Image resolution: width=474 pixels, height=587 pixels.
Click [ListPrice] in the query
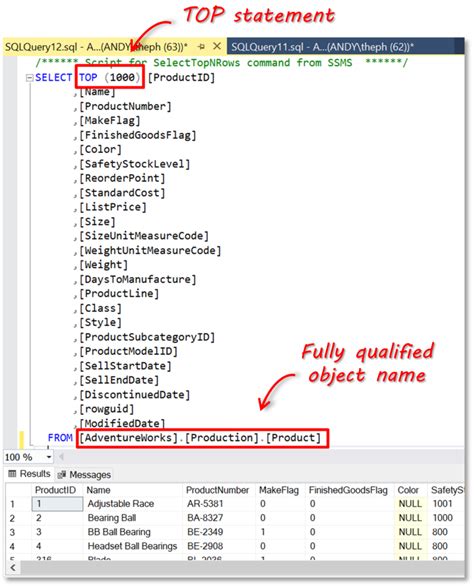pyautogui.click(x=113, y=207)
